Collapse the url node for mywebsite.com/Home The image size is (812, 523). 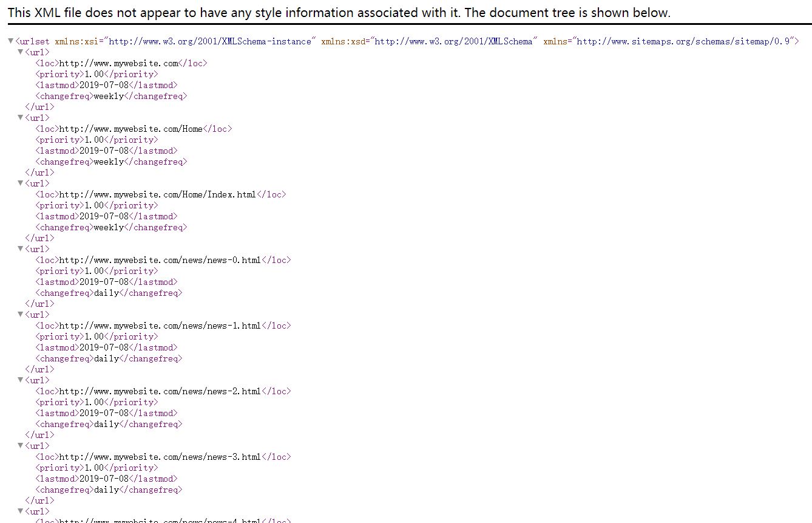pos(21,118)
